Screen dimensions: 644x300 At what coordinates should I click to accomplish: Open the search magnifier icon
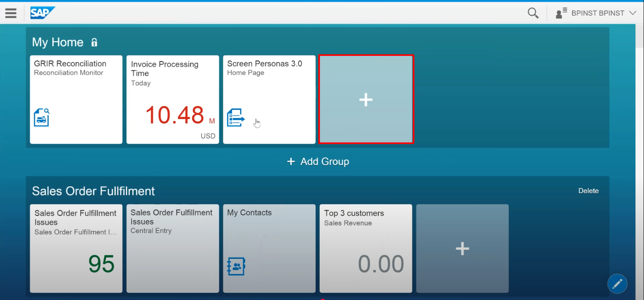tap(533, 13)
